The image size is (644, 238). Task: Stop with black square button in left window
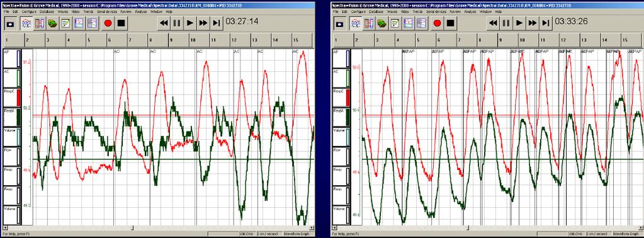tap(121, 23)
